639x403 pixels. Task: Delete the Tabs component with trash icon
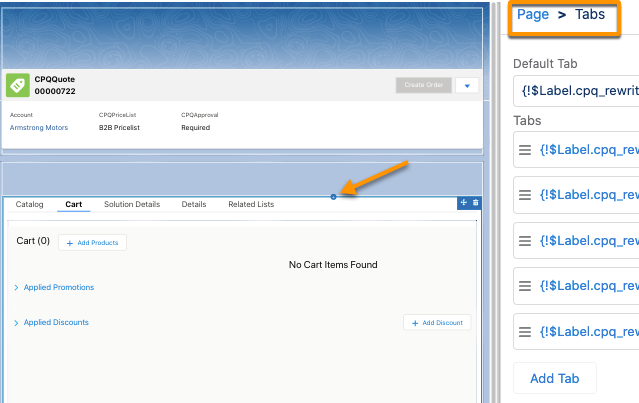tap(475, 203)
